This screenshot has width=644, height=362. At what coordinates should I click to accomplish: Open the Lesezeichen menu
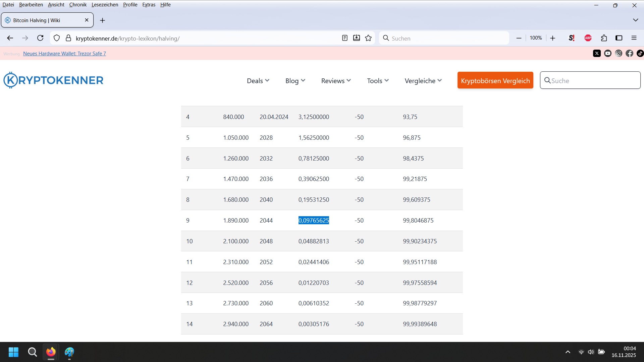105,5
